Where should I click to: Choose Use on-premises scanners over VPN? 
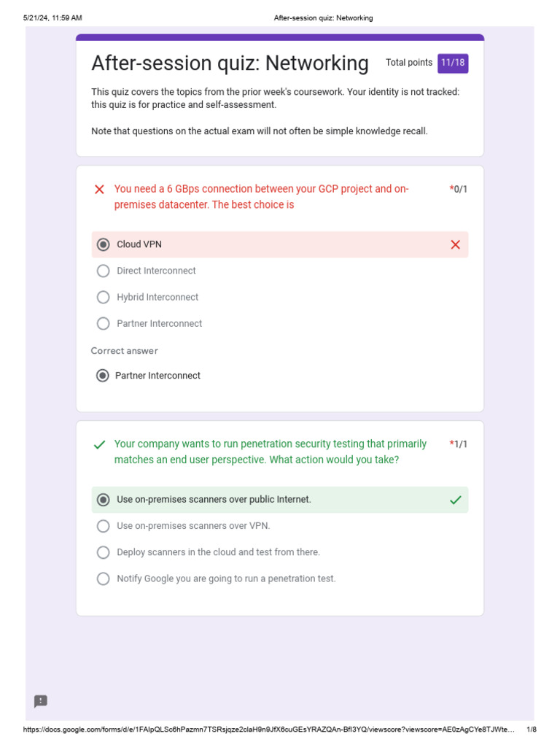tap(104, 526)
